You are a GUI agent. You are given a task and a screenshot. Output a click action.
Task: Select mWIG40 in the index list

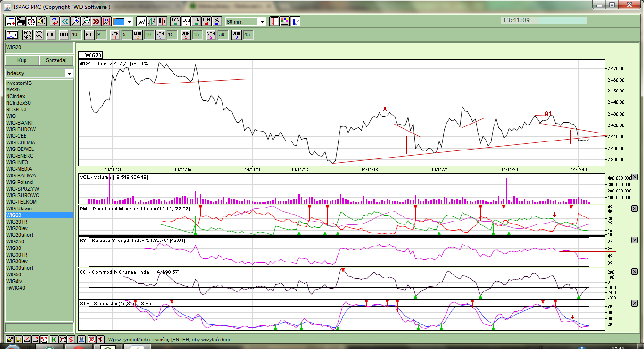pos(15,288)
